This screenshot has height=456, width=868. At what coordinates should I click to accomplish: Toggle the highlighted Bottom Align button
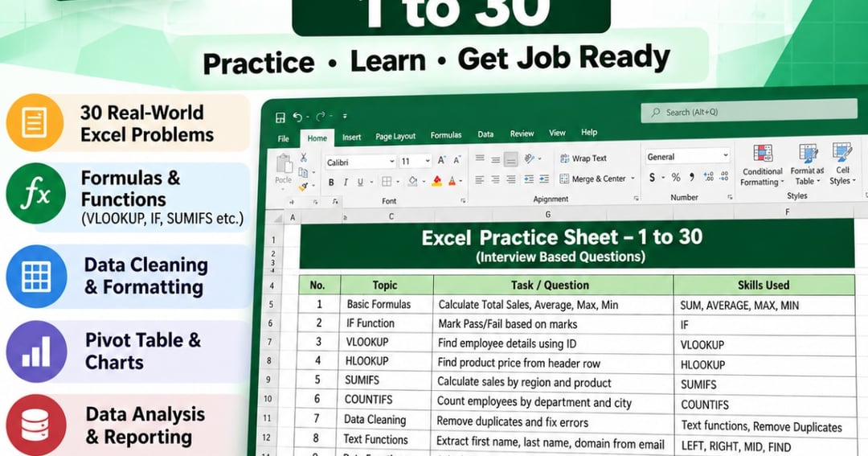pos(511,159)
